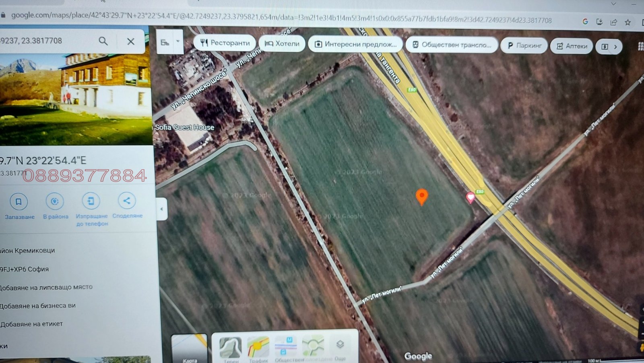Save the place with Запазване icon

19,201
